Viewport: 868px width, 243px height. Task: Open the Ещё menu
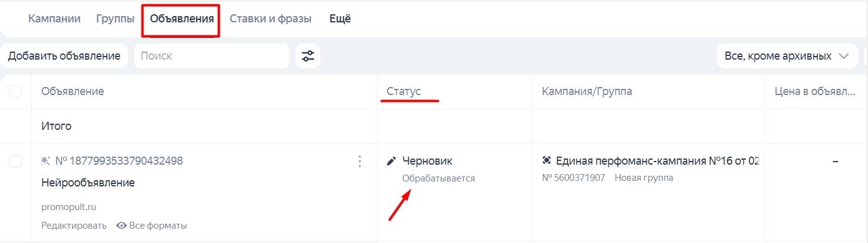pos(340,19)
